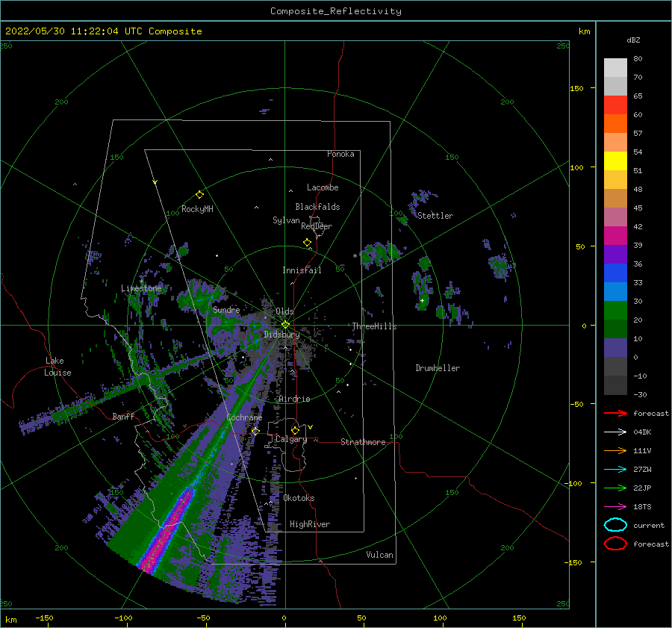Click the Drumheller city label

(x=438, y=368)
